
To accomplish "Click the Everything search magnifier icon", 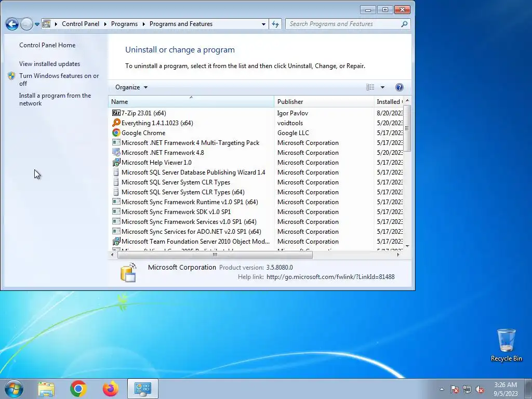I will [116, 123].
